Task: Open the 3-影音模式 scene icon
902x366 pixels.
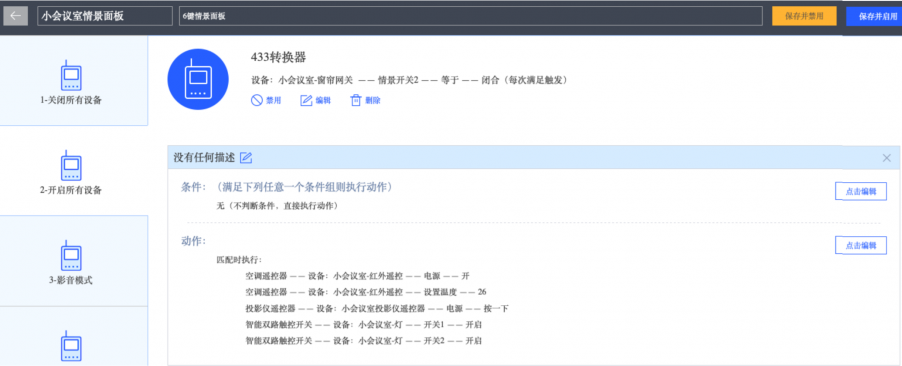Action: (x=71, y=255)
